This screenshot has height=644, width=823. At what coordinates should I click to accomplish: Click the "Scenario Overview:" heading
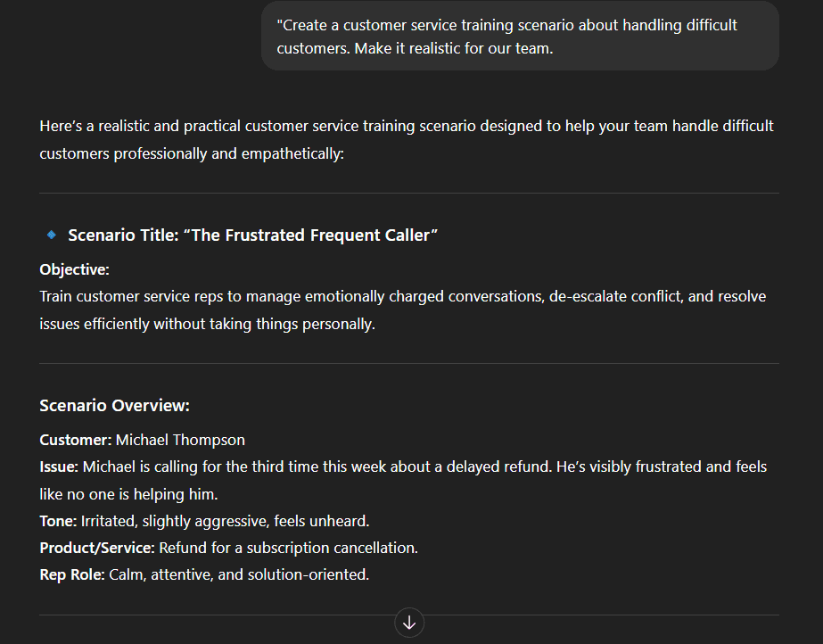pyautogui.click(x=114, y=405)
